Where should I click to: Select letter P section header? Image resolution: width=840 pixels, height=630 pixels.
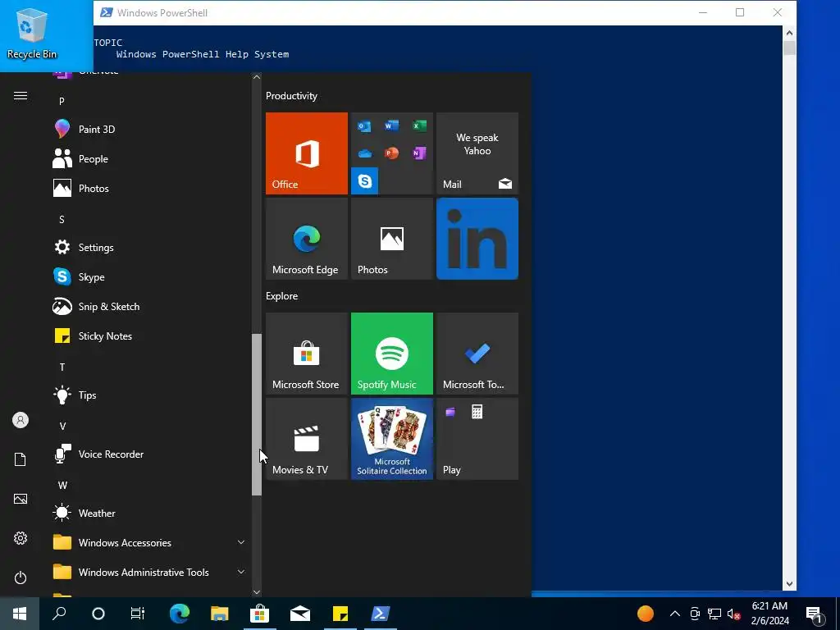62,101
